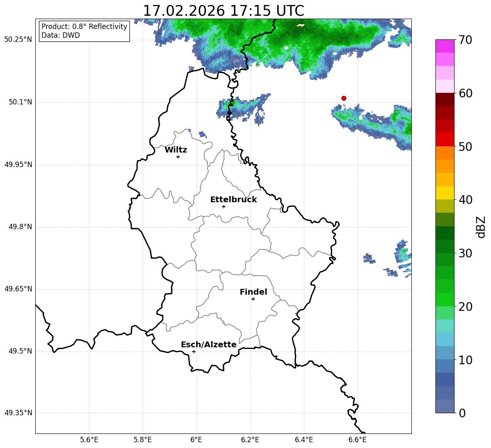Click the dark maroon band just below 60 dBZ
The height and width of the screenshot is (448, 491).
point(445,99)
